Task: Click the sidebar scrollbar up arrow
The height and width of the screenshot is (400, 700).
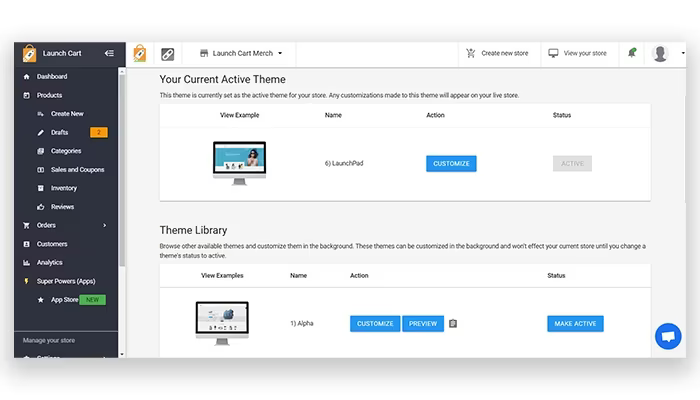Action: click(x=122, y=71)
